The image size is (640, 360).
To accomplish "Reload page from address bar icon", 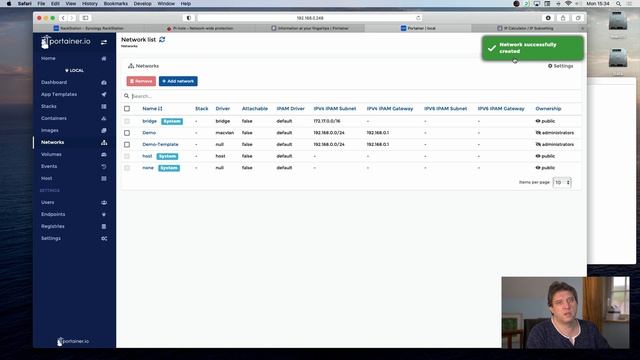I will point(418,18).
